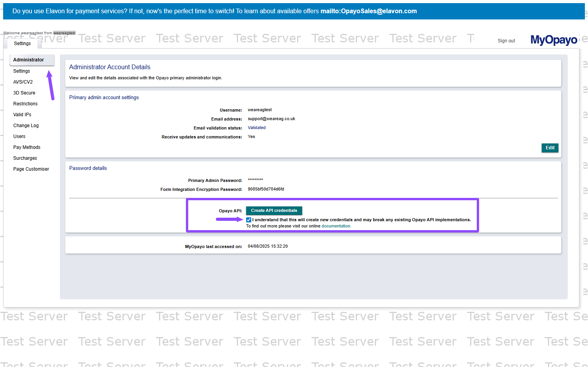
Task: Select Administrator in the sidebar
Action: click(32, 60)
